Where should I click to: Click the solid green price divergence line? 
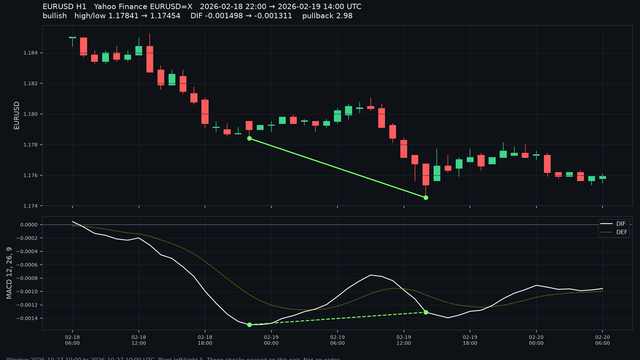338,168
